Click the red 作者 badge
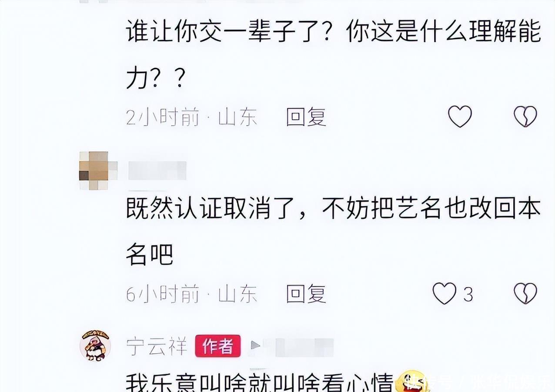 (x=217, y=346)
